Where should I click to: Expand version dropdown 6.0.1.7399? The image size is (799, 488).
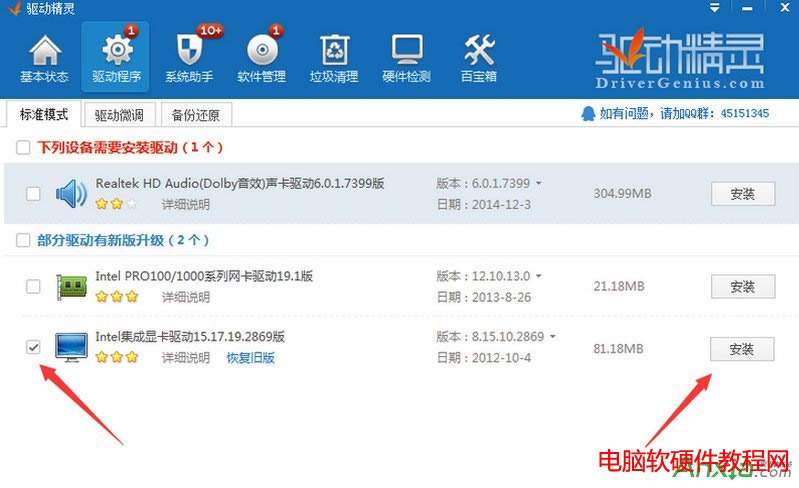coord(539,183)
